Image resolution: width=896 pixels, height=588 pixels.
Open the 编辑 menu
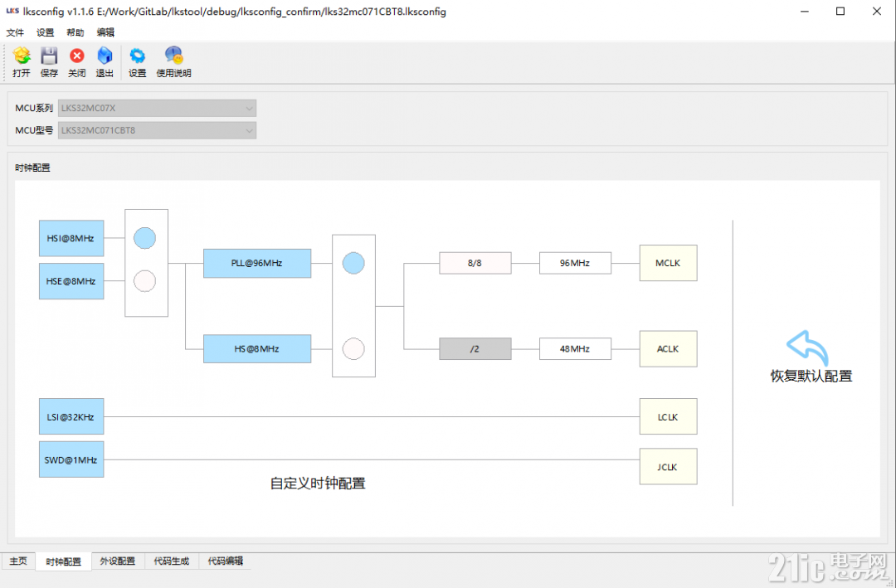pos(105,32)
